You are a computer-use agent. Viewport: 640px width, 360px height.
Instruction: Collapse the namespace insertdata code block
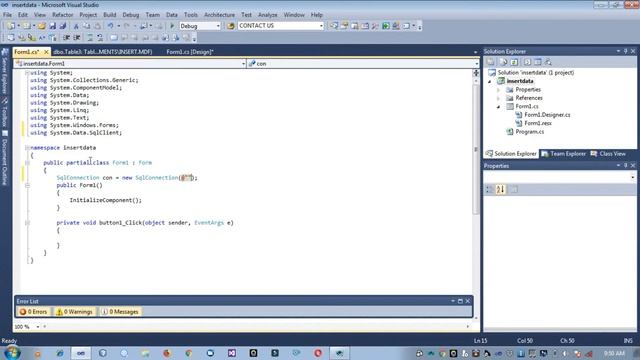pos(27,148)
